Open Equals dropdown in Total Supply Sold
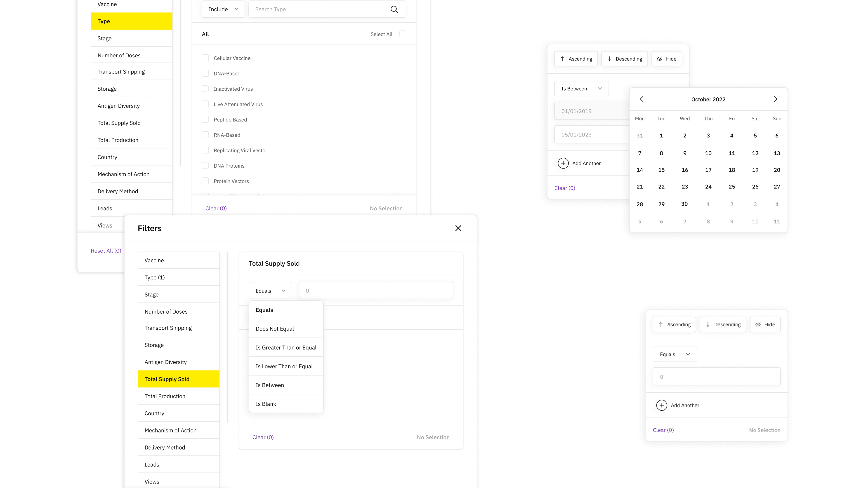Viewport: 868px width, 488px height. tap(270, 291)
